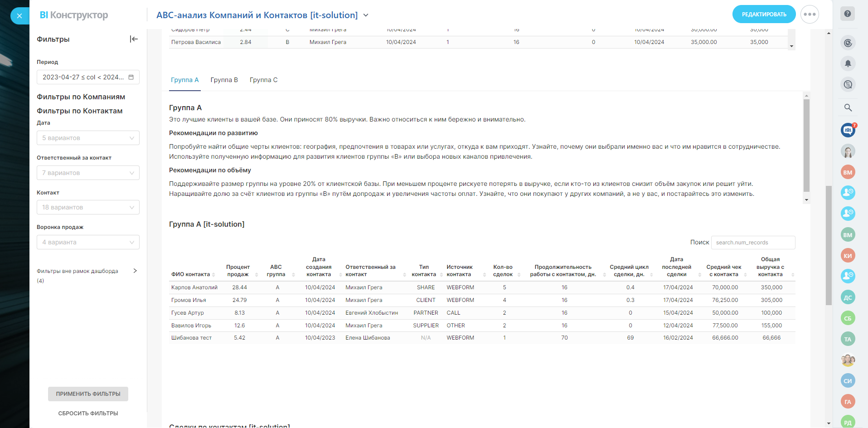Collapse the Фильтры sidebar panel

(x=134, y=39)
